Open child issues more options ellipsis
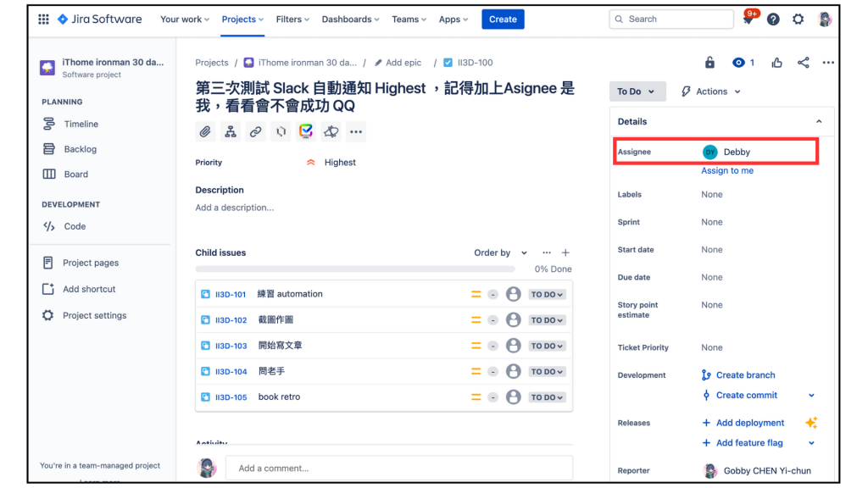The height and width of the screenshot is (488, 868). [547, 252]
